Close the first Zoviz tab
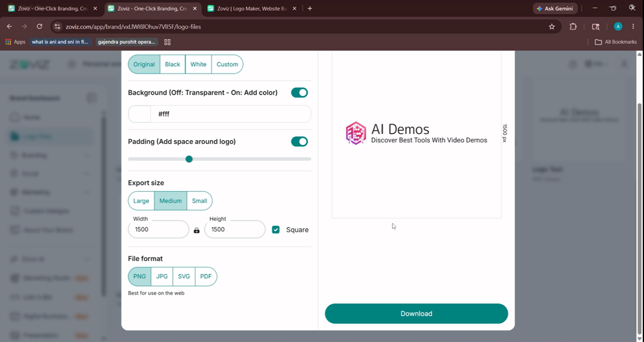Image resolution: width=644 pixels, height=342 pixels. pos(95,9)
